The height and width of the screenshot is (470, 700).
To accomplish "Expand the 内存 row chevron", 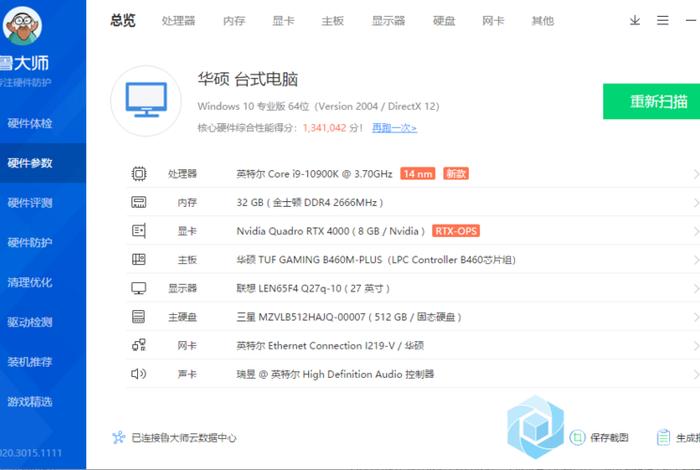I will pyautogui.click(x=696, y=202).
